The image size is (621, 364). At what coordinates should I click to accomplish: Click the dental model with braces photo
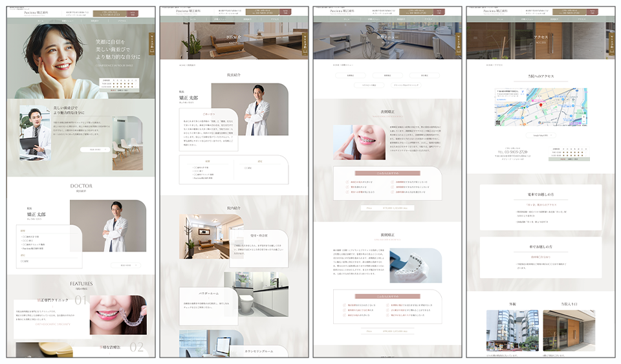[415, 266]
